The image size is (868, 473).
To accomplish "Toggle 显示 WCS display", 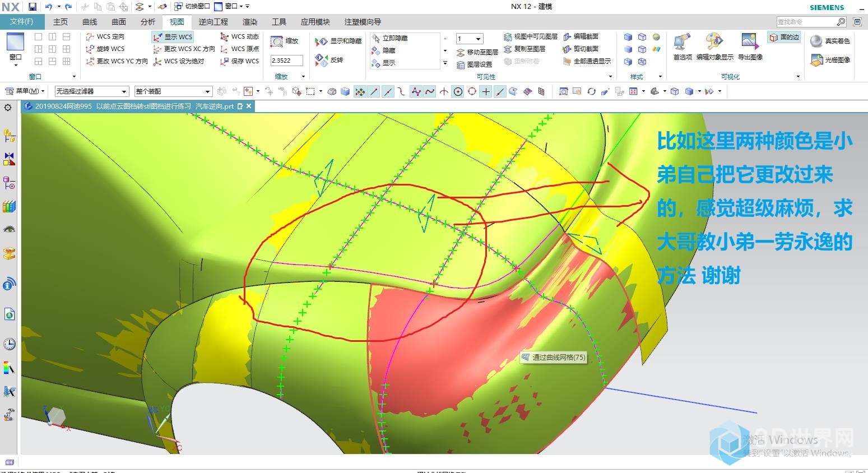I will [173, 37].
